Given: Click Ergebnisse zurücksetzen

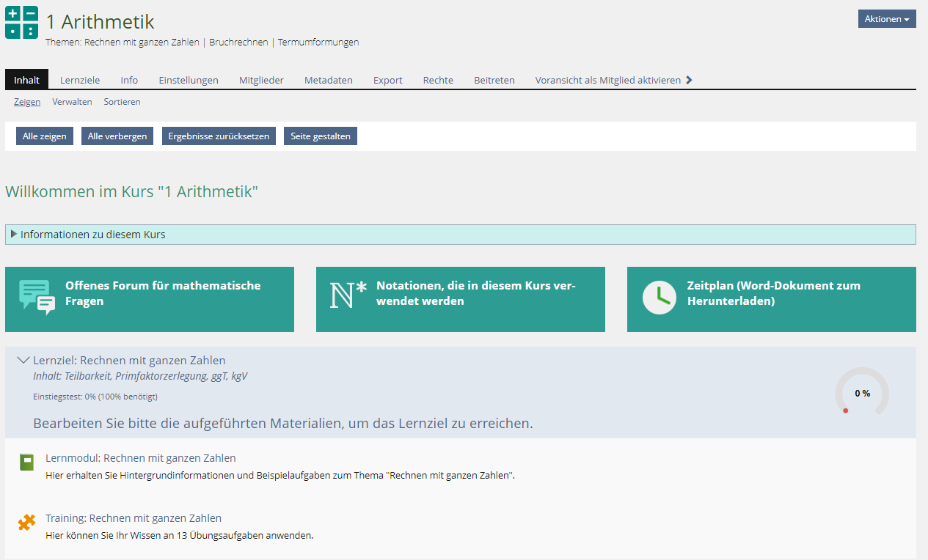Looking at the screenshot, I should [218, 135].
